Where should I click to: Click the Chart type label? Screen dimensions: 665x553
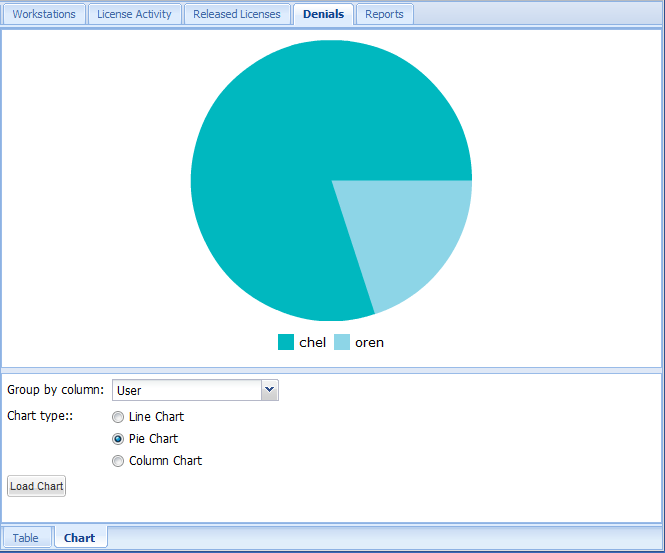coord(40,416)
